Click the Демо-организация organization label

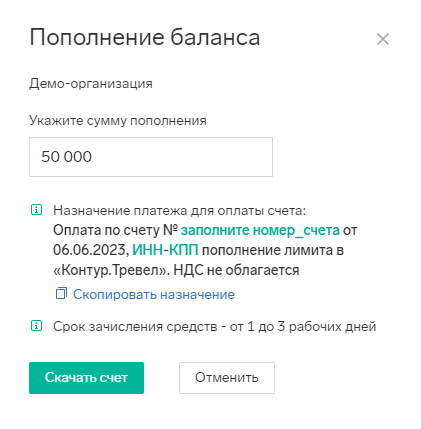(91, 84)
